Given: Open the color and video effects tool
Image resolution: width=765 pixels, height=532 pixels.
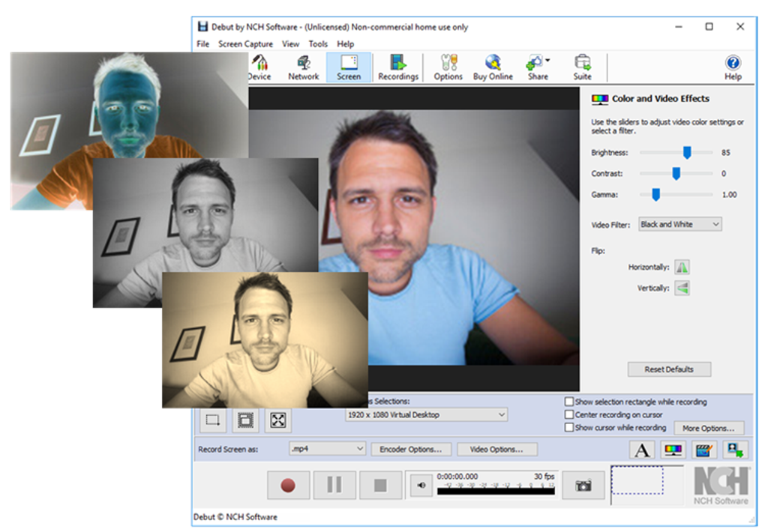Looking at the screenshot, I should [673, 450].
